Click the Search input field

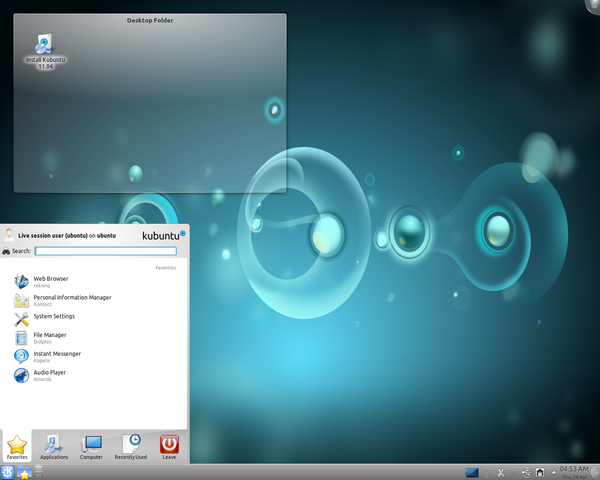105,251
